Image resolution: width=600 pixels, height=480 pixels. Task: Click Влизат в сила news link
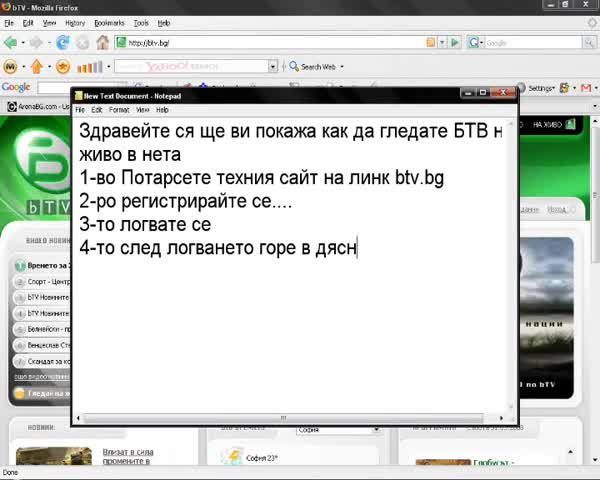click(128, 456)
